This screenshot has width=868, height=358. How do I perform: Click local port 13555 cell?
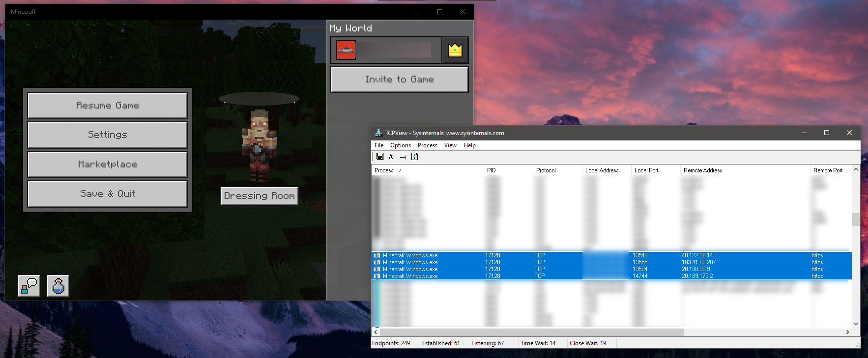pyautogui.click(x=640, y=262)
